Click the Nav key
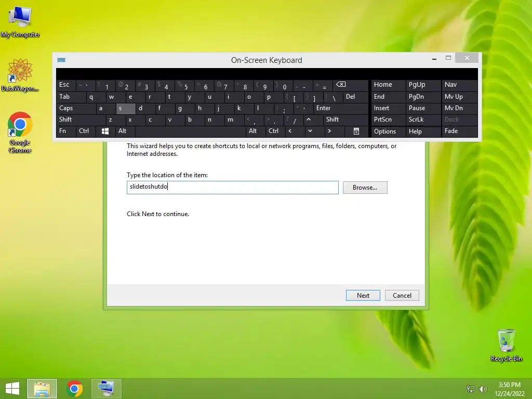Viewport: 532px width, 399px height. (x=459, y=85)
